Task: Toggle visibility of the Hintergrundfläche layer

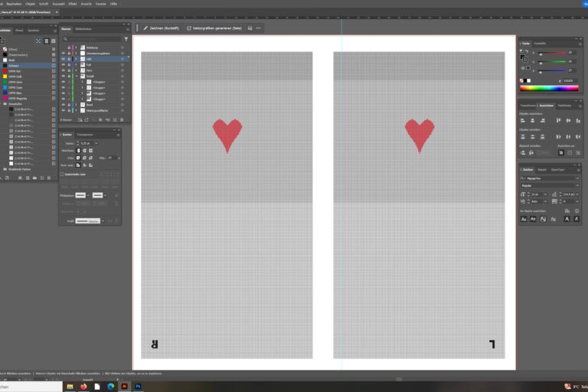Action: [x=63, y=110]
